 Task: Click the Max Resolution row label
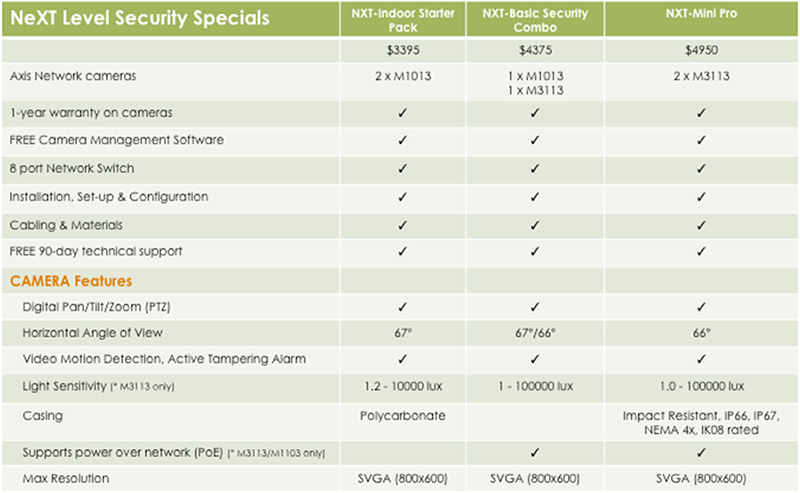(66, 479)
